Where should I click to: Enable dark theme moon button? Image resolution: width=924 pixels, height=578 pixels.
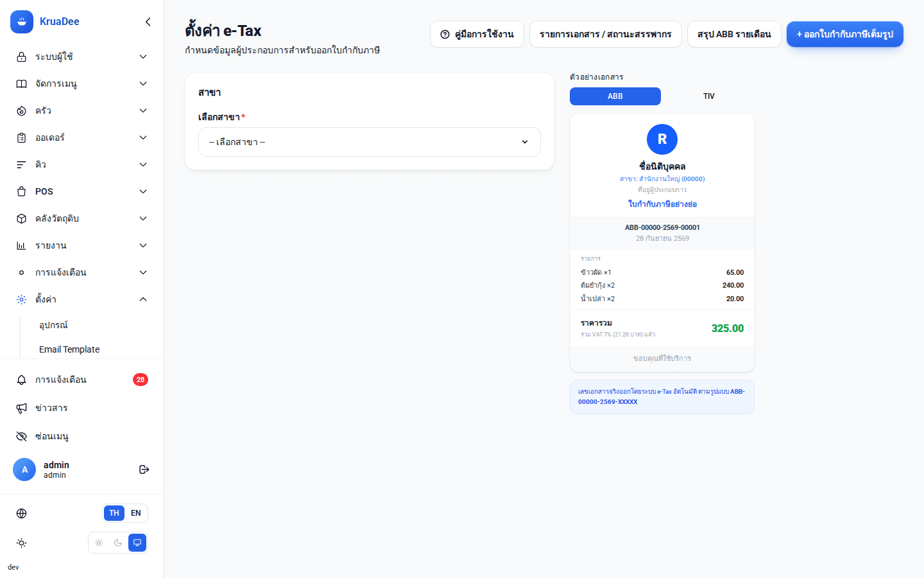(118, 543)
